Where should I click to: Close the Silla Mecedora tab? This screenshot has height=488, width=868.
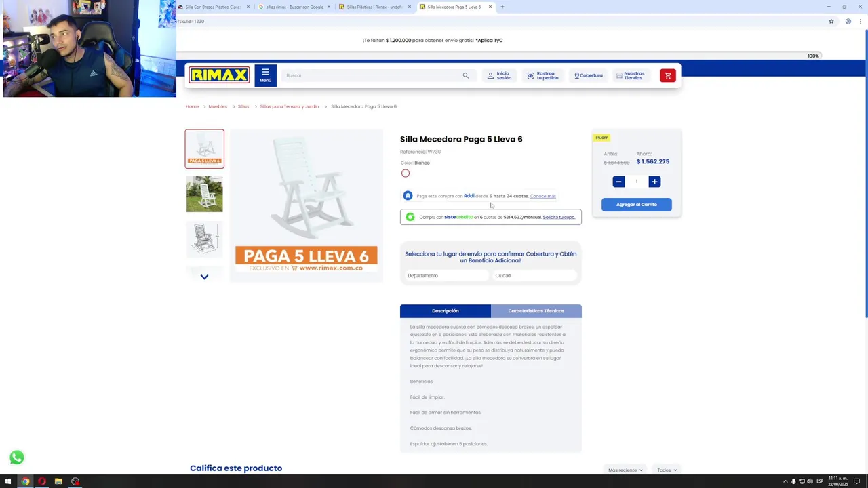pyautogui.click(x=490, y=7)
